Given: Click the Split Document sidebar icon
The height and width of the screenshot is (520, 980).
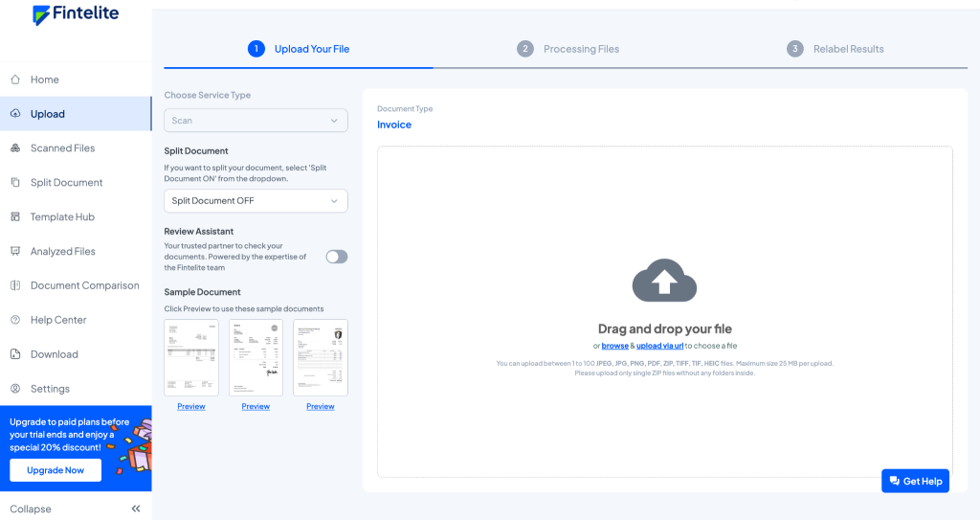Looking at the screenshot, I should (x=15, y=183).
